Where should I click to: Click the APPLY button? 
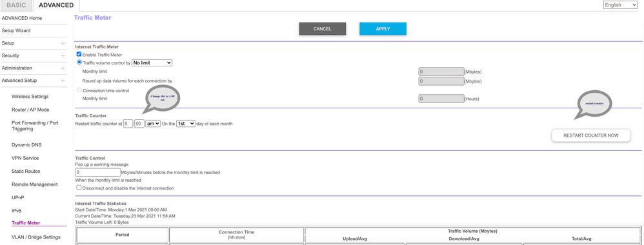(383, 29)
